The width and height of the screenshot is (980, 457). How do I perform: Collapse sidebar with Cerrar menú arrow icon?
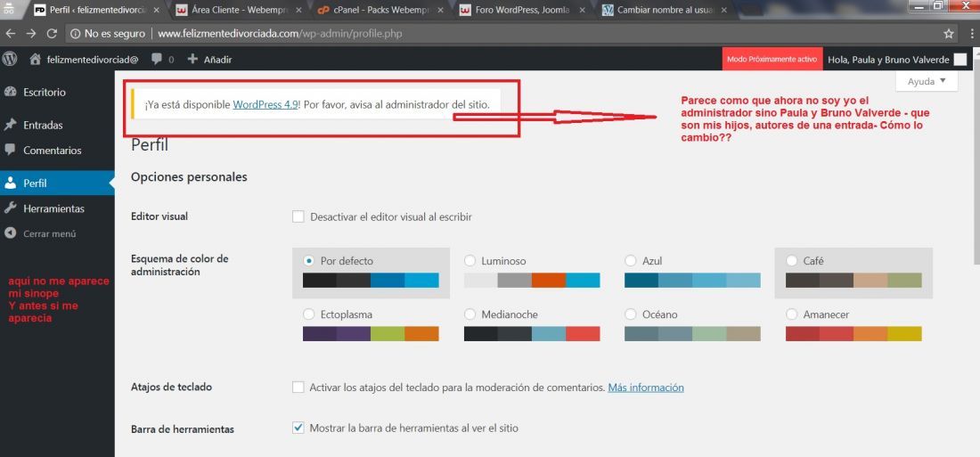coord(10,233)
